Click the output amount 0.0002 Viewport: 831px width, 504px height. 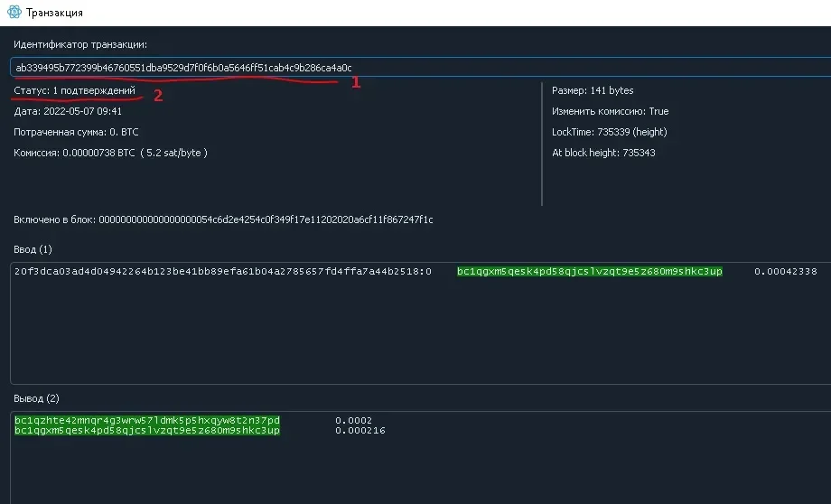click(353, 420)
